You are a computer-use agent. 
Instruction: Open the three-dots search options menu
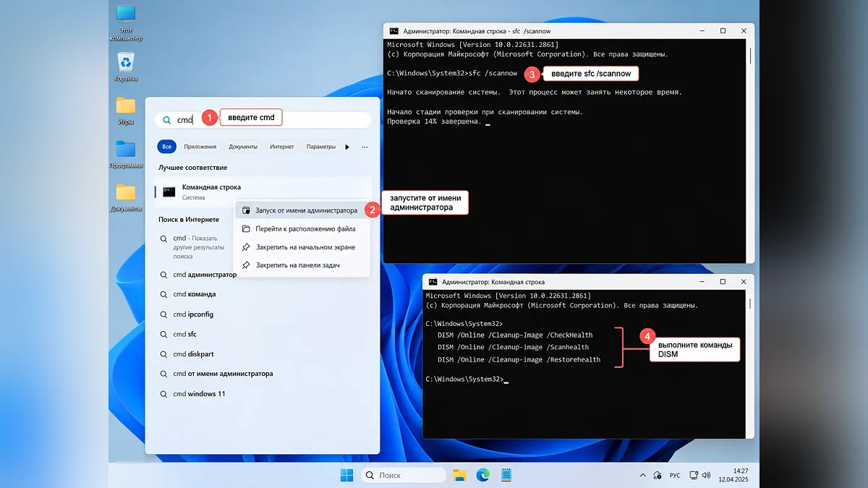365,147
